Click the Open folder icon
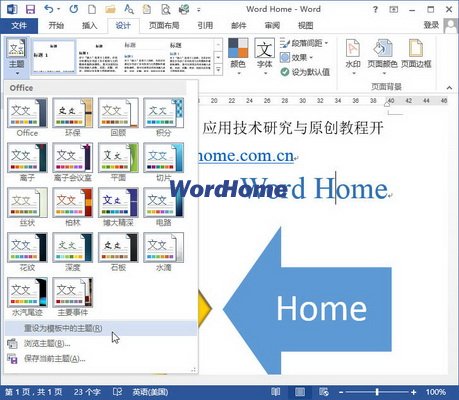Screen dimensions: 459x400 (110, 9)
